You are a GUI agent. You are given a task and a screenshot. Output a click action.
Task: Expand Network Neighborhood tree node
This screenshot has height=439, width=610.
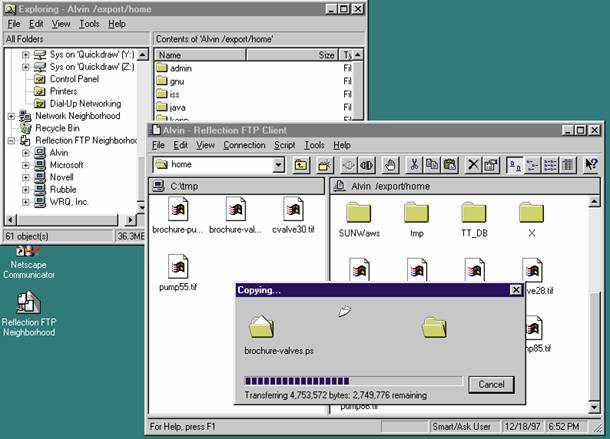(x=11, y=116)
